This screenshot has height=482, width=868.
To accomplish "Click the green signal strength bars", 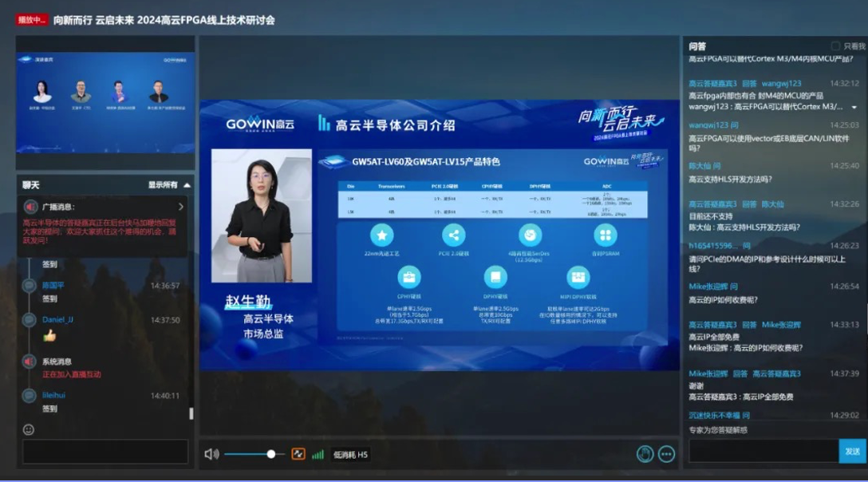I will click(x=318, y=454).
